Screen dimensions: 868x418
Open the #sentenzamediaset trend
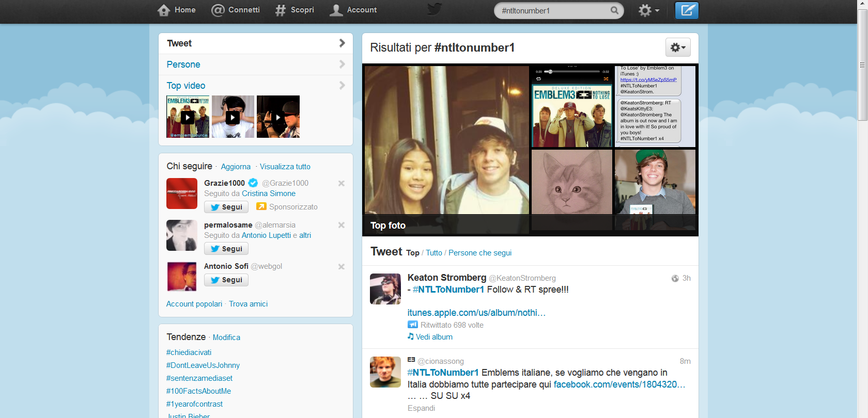[x=199, y=378]
